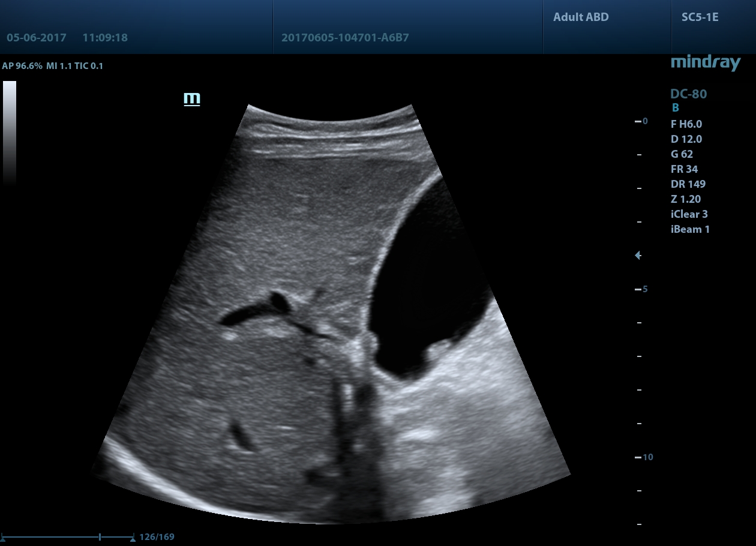Click the Mindray logo

[705, 62]
